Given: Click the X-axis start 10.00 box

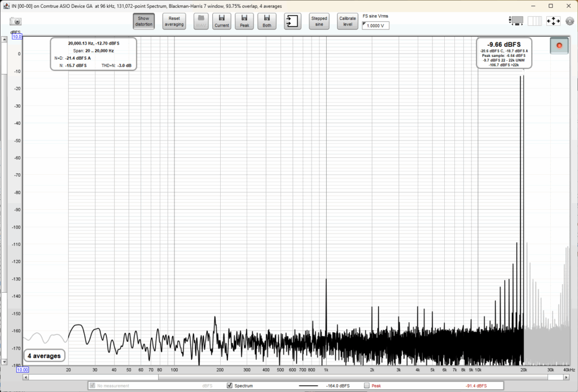Looking at the screenshot, I should coord(22,369).
